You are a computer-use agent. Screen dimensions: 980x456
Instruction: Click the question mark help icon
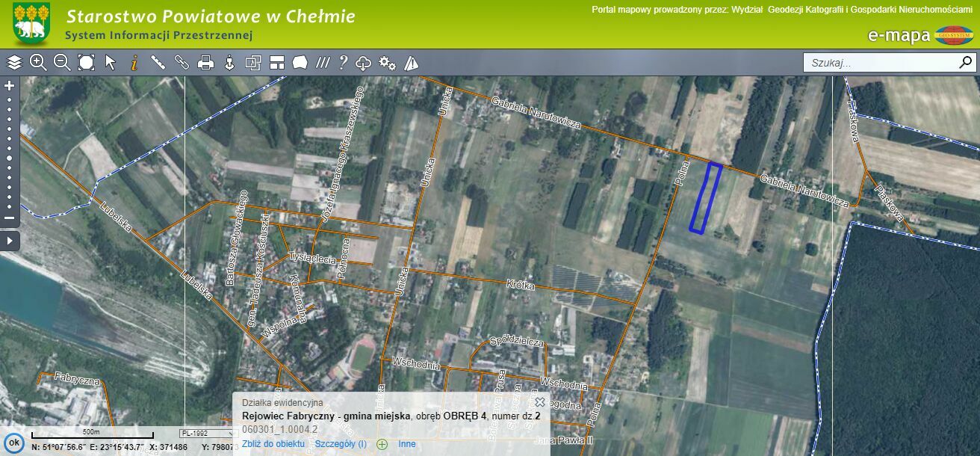click(x=343, y=62)
